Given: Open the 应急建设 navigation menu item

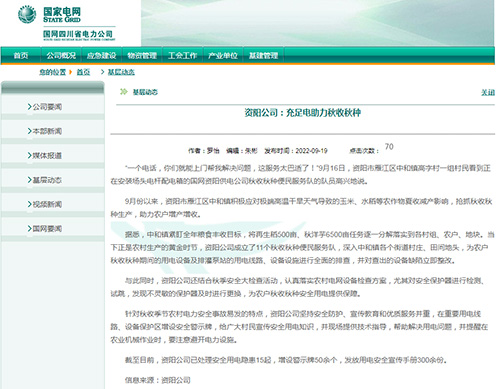Looking at the screenshot, I should 102,55.
